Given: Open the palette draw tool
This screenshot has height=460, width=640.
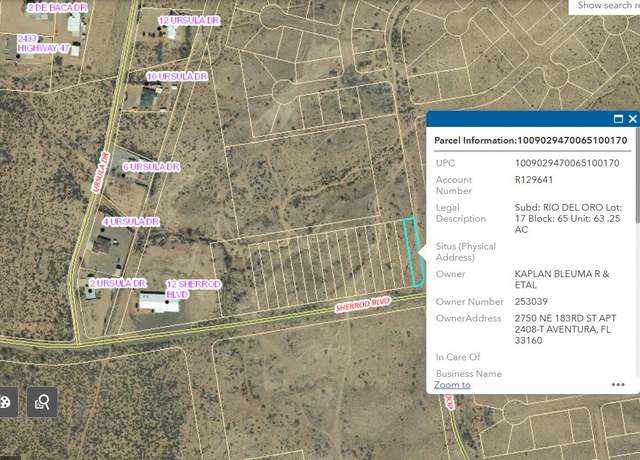Looking at the screenshot, I should (7, 402).
